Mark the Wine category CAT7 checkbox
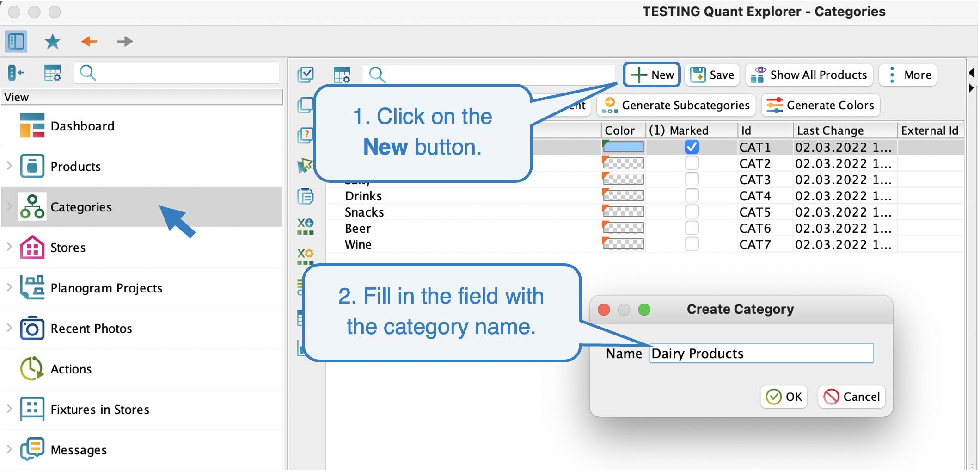This screenshot has height=472, width=980. point(692,244)
